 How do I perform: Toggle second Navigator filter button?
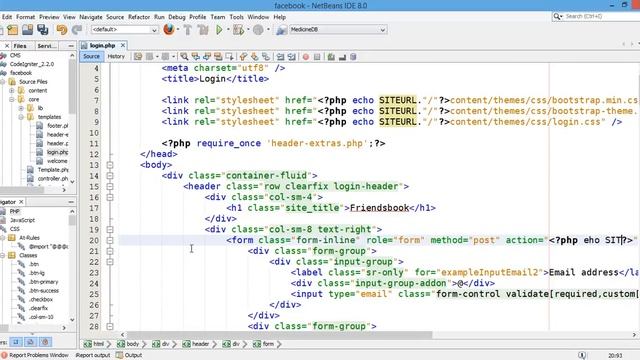(31, 342)
